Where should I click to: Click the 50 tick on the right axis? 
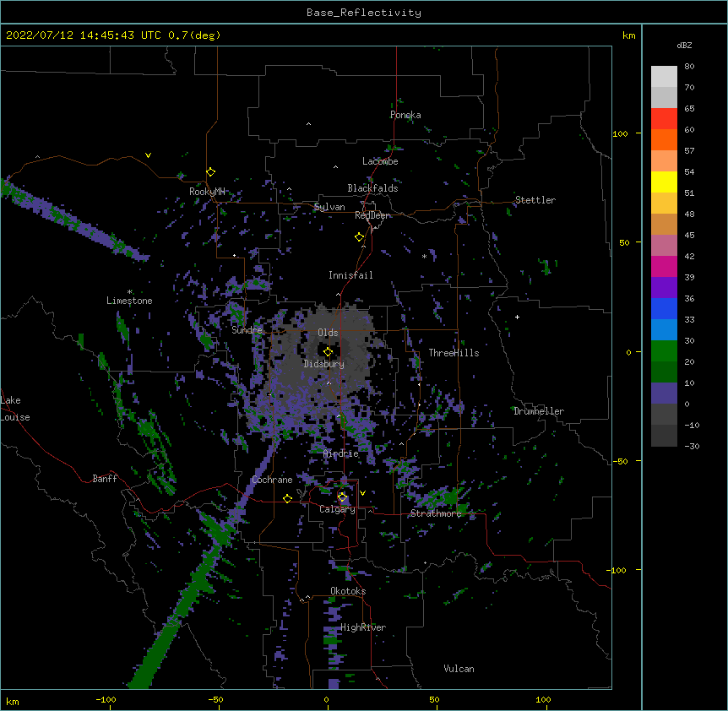coord(624,242)
